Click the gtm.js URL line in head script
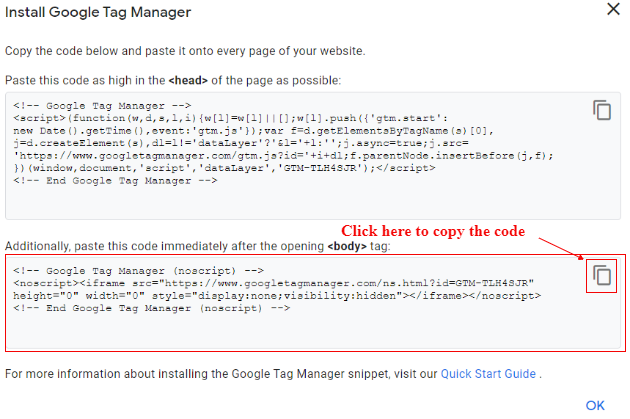 point(283,155)
